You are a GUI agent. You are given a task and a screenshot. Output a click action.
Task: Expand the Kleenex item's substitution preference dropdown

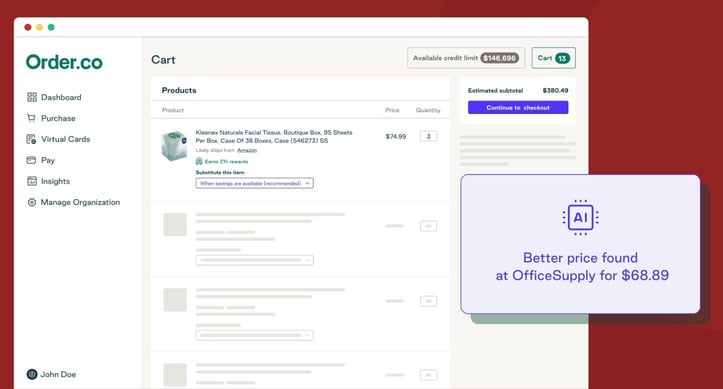click(255, 183)
